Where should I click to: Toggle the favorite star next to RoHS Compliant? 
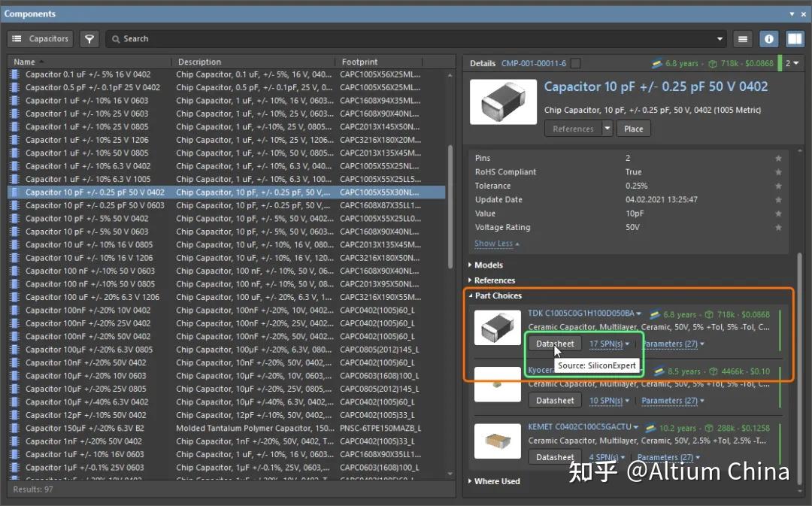[778, 171]
